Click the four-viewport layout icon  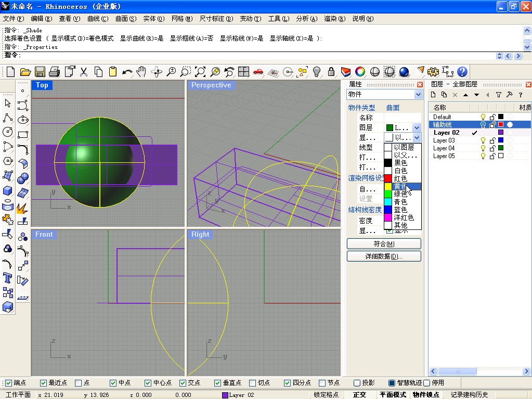tap(244, 72)
